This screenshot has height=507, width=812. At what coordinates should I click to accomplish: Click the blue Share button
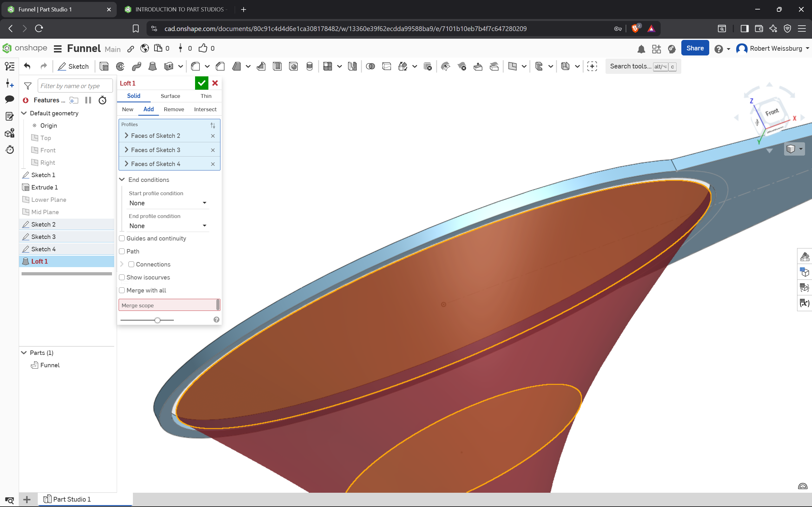tap(695, 48)
